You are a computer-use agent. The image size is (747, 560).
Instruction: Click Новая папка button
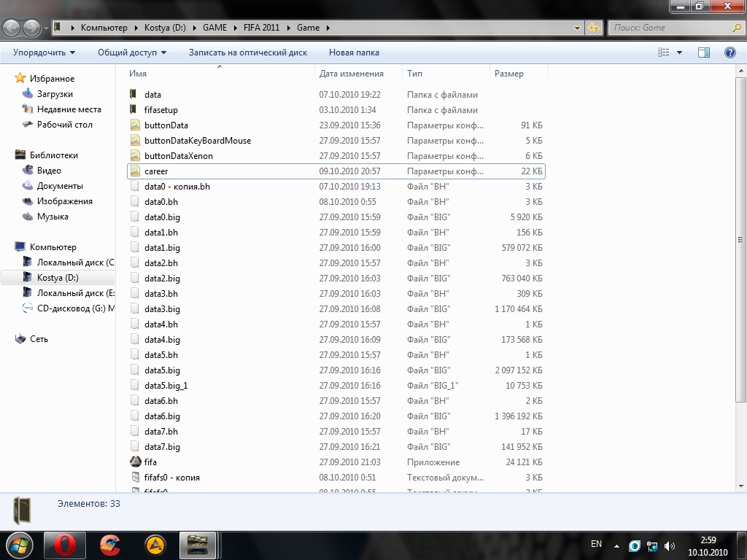[354, 52]
